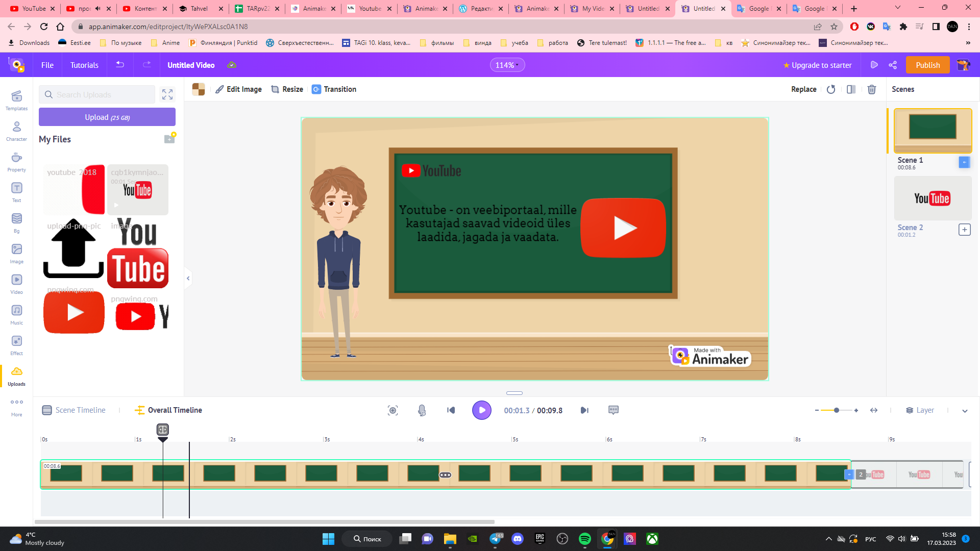Open the Tutorials menu
The width and height of the screenshot is (980, 551).
coord(84,65)
